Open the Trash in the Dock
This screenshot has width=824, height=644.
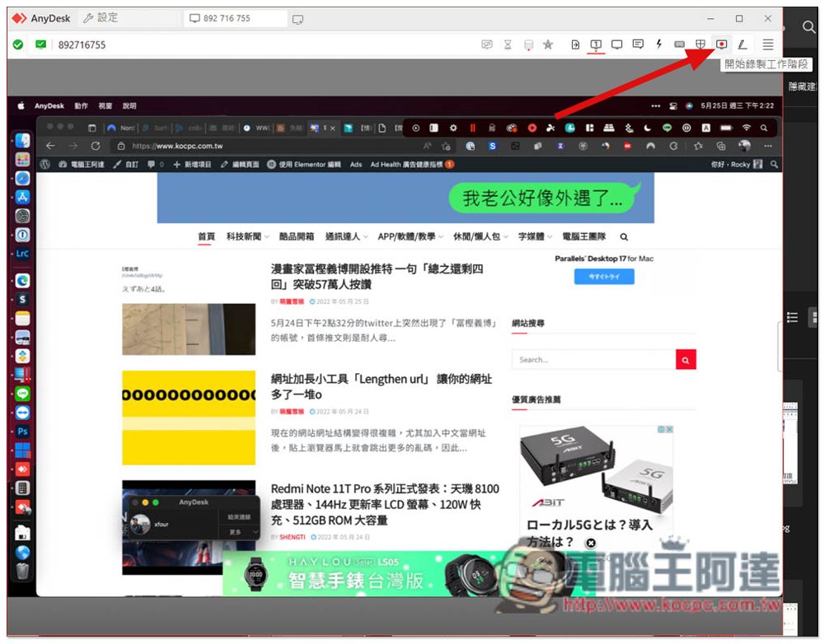(x=22, y=571)
